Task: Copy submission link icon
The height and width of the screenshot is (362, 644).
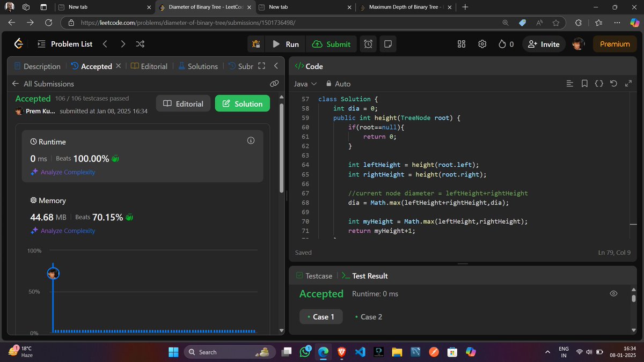Action: pos(274,84)
